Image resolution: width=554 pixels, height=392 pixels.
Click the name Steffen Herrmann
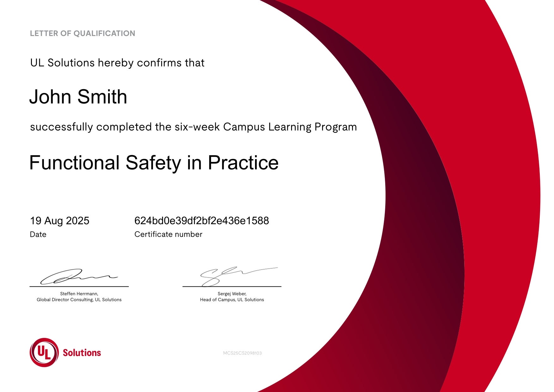point(79,294)
